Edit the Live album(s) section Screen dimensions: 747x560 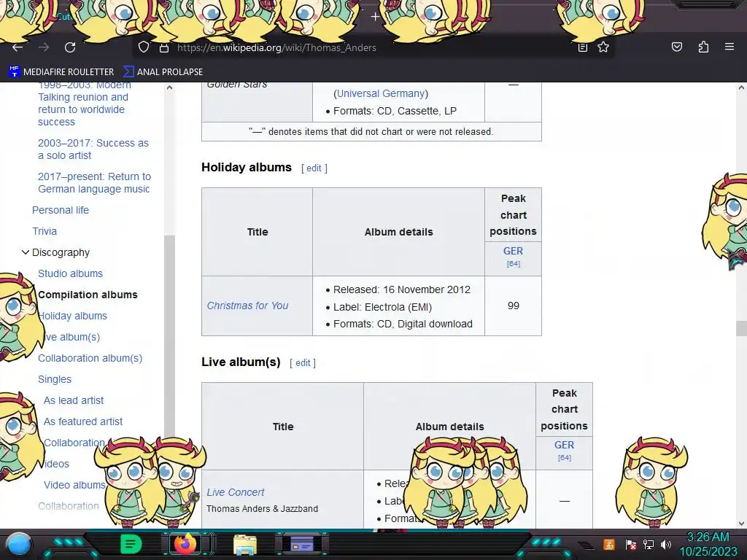[303, 363]
